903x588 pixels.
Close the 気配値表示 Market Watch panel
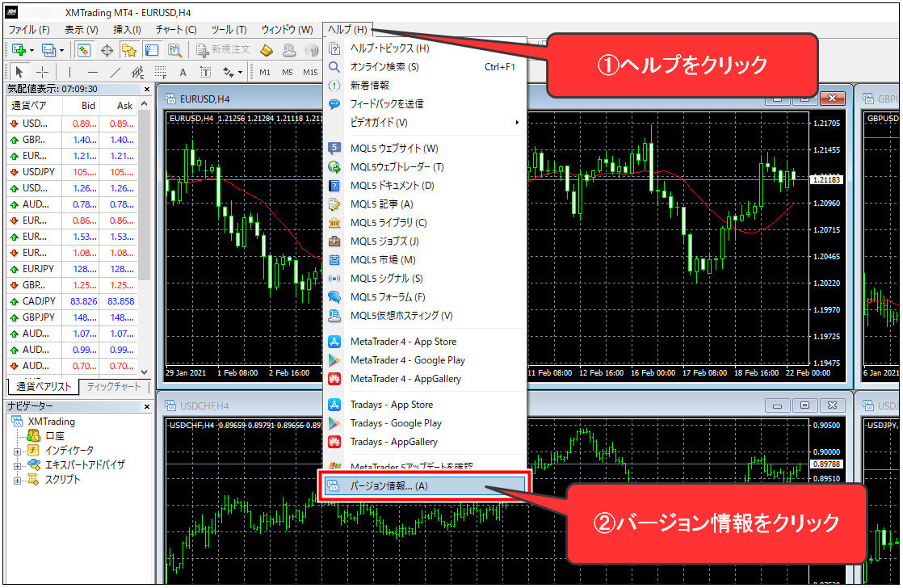click(x=147, y=90)
